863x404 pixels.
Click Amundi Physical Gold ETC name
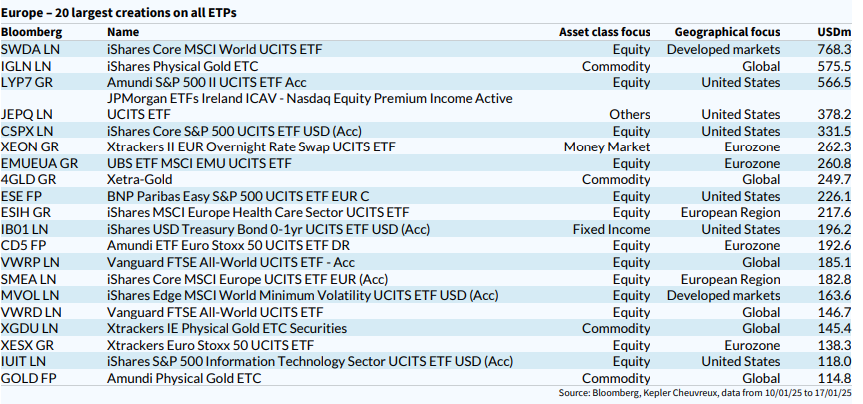coord(182,377)
